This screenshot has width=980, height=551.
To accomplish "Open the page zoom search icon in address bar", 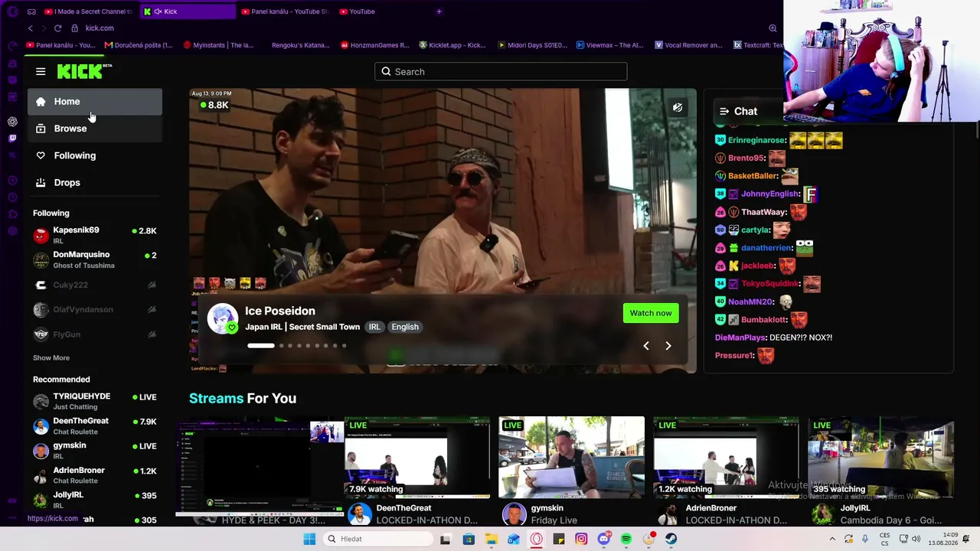I will (773, 28).
